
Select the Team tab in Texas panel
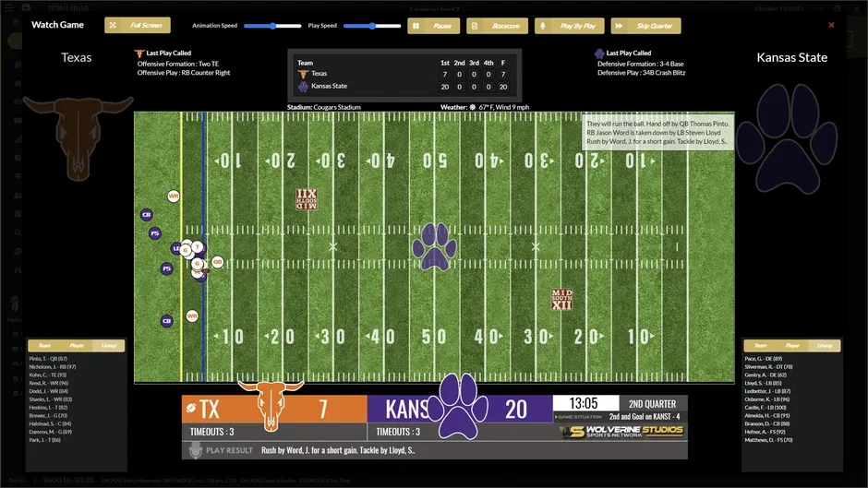point(44,345)
